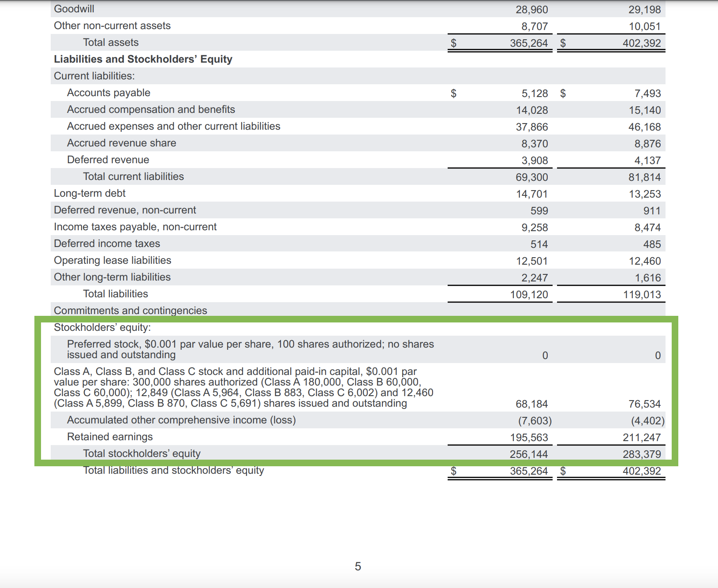This screenshot has height=588, width=718.
Task: Select the value 9,258
Action: (535, 228)
